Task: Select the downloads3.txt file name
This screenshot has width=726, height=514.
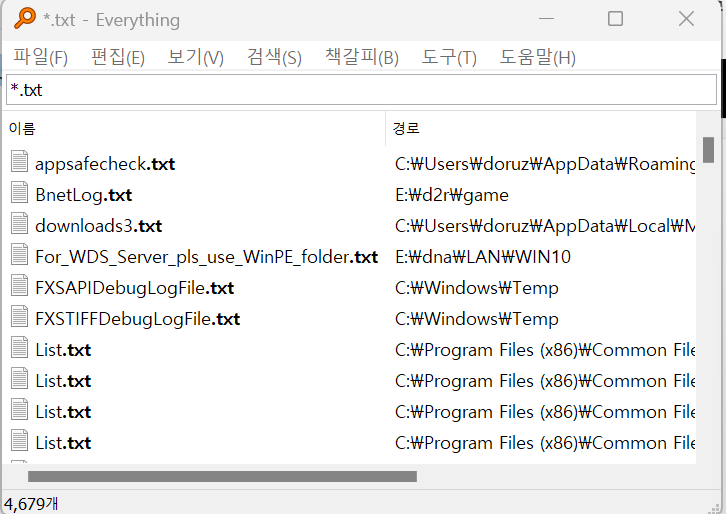Action: tap(99, 226)
